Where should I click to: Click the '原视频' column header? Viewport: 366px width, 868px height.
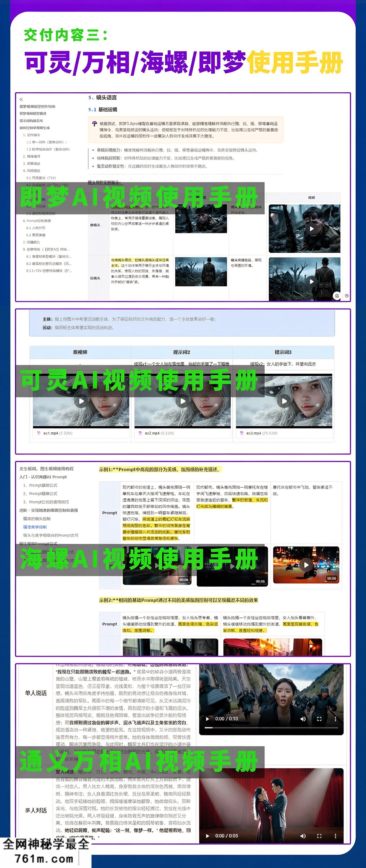click(x=80, y=352)
